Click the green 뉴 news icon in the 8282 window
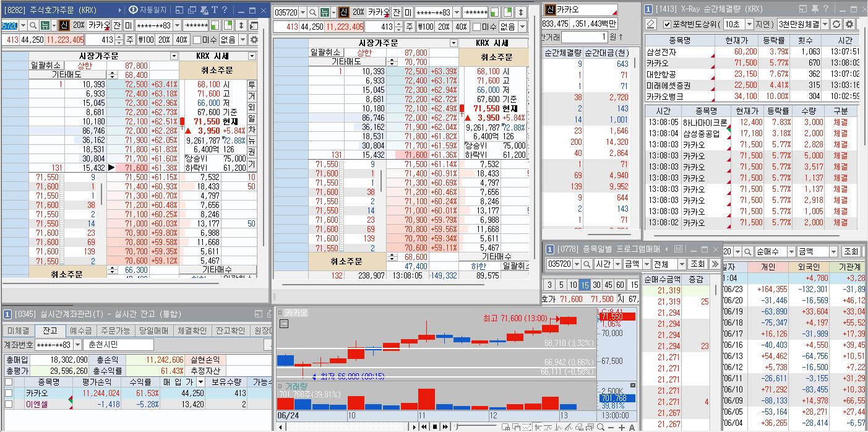This screenshot has height=432, width=868. (45, 25)
